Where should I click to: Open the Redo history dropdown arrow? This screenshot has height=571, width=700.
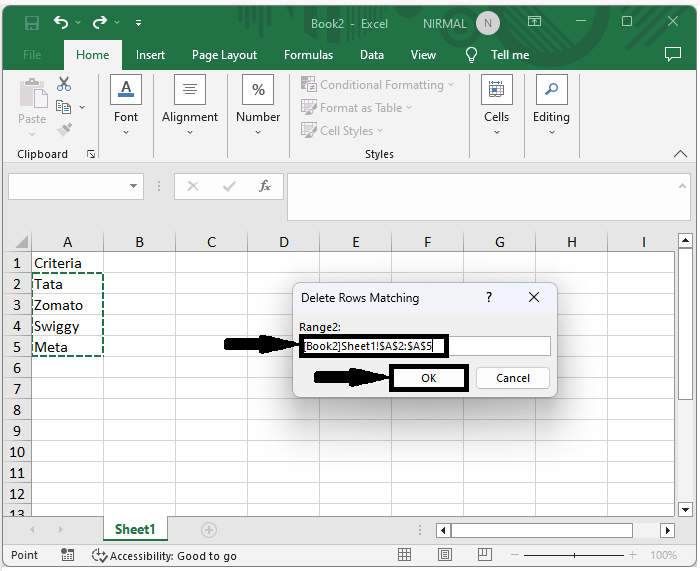click(x=117, y=22)
